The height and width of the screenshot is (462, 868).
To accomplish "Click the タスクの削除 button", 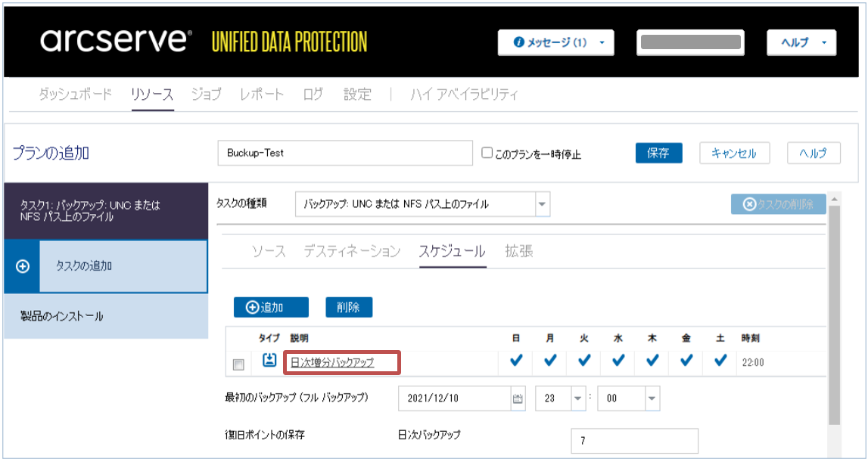I will tap(778, 204).
